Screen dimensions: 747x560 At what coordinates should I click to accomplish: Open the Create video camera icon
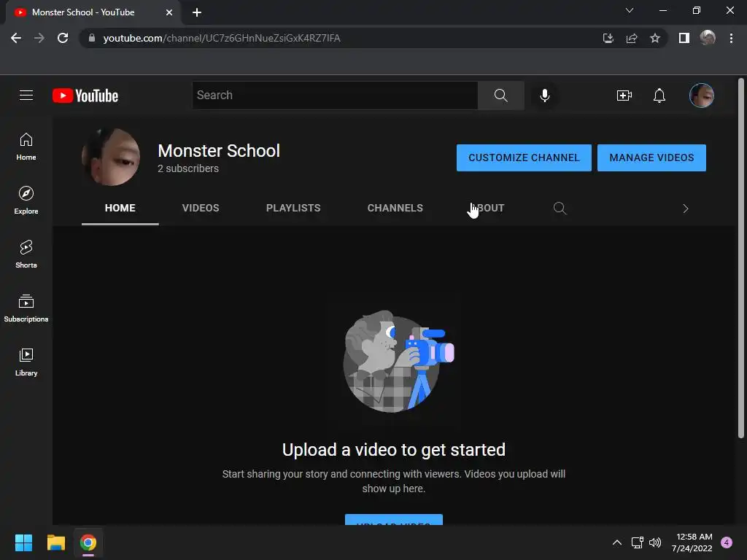[624, 96]
